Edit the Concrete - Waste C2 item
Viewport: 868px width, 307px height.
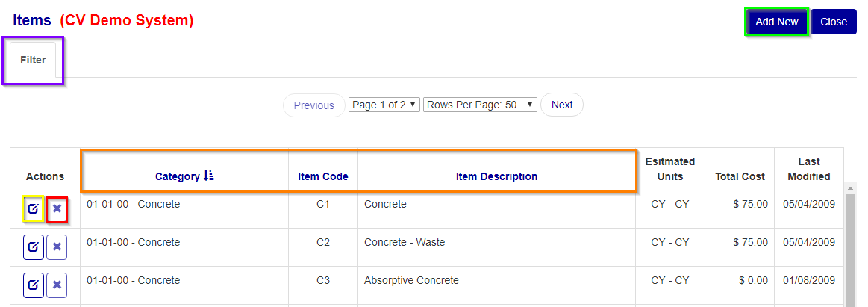34,247
